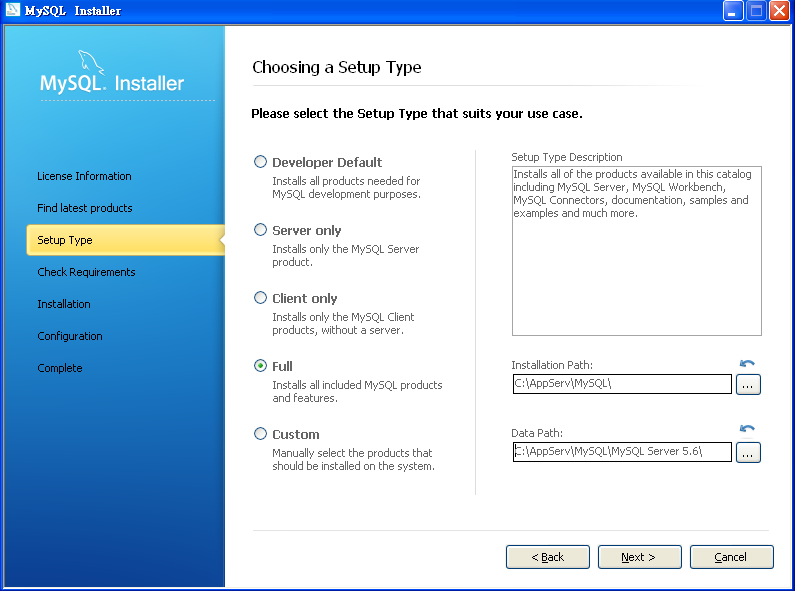Open the Configuration step
Image resolution: width=795 pixels, height=591 pixels.
70,336
